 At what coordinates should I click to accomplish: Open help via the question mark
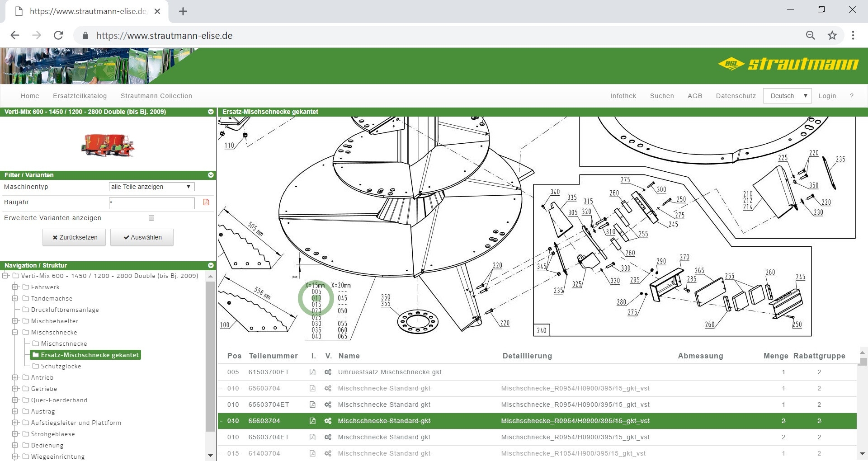852,96
